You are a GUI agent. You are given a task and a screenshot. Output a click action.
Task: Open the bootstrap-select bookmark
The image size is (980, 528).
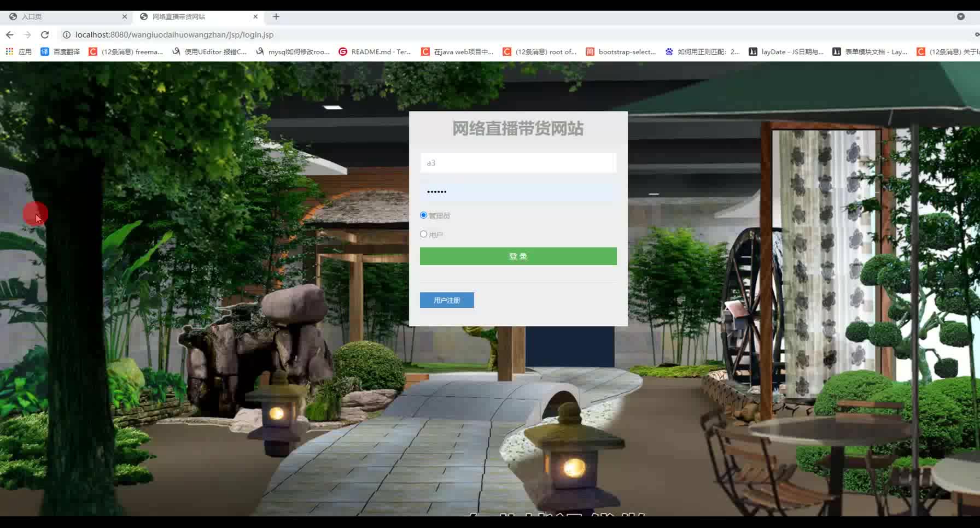pyautogui.click(x=621, y=51)
